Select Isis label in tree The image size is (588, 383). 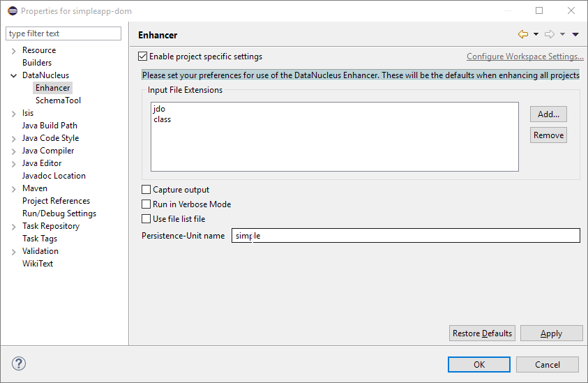tap(28, 113)
